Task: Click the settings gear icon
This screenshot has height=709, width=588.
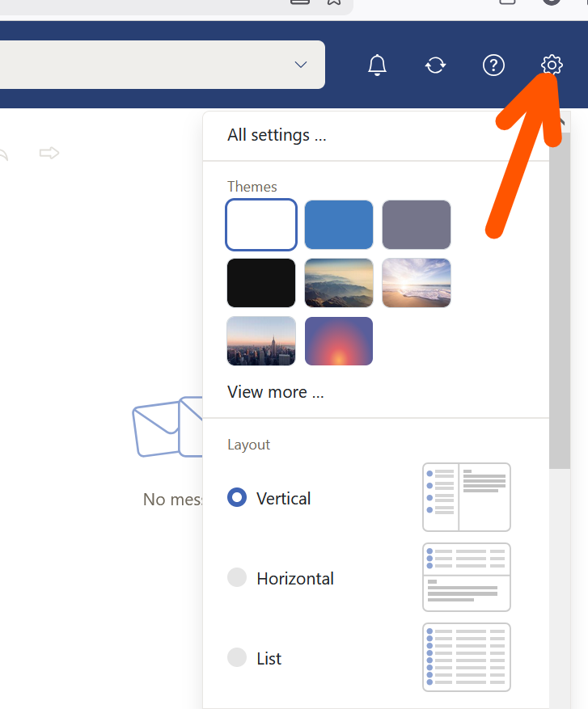Action: pos(552,65)
